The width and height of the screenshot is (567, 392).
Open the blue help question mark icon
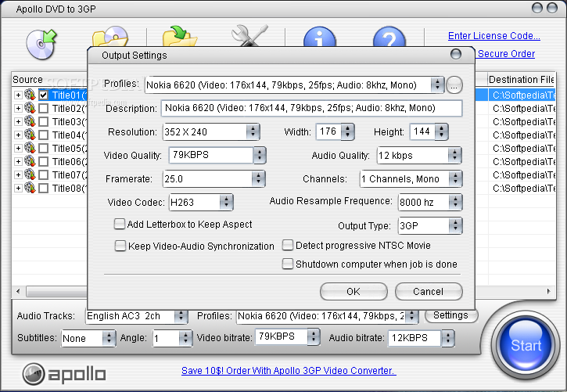pos(389,37)
